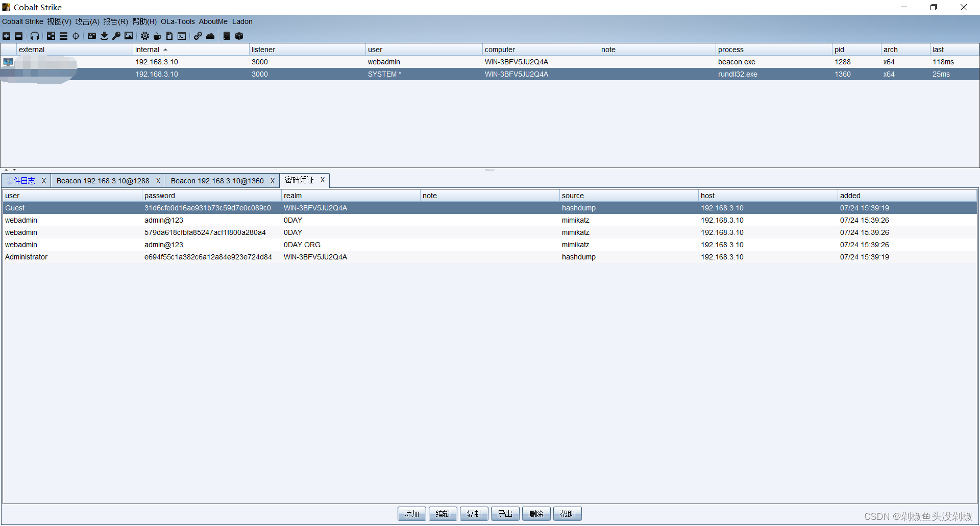Screen dimensions: 980x526
Task: Select webadmin row with realm 0DAY.ORG
Action: [x=490, y=245]
